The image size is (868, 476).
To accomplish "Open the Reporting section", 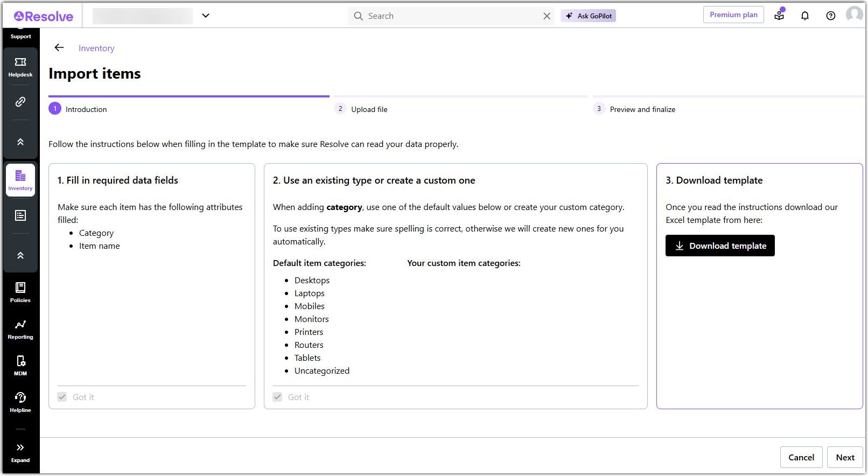I will click(20, 329).
